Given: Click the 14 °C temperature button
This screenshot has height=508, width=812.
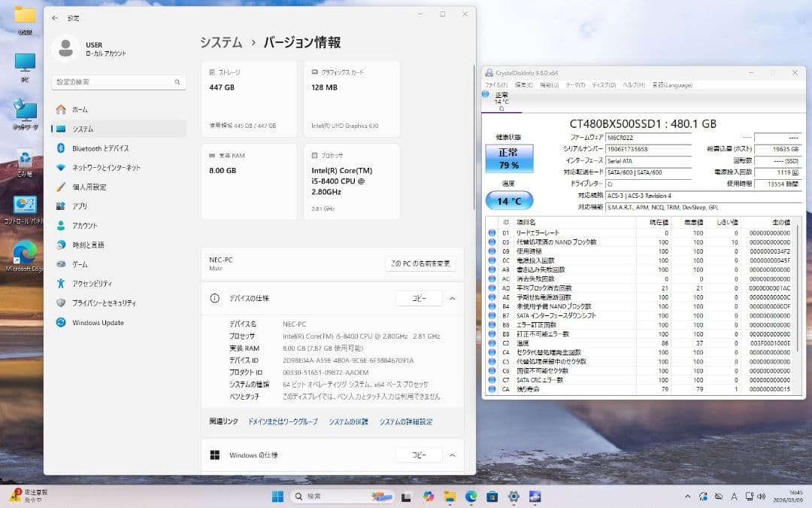Looking at the screenshot, I should coord(508,201).
